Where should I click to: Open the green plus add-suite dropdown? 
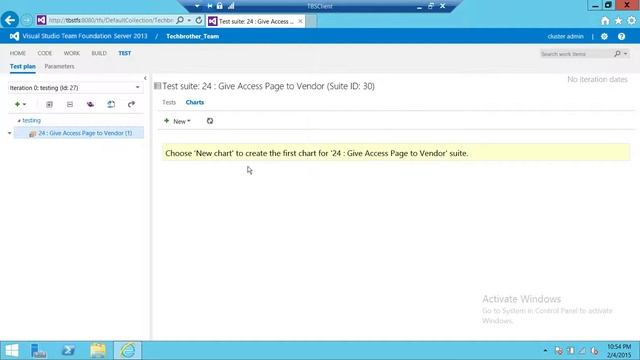click(x=20, y=104)
